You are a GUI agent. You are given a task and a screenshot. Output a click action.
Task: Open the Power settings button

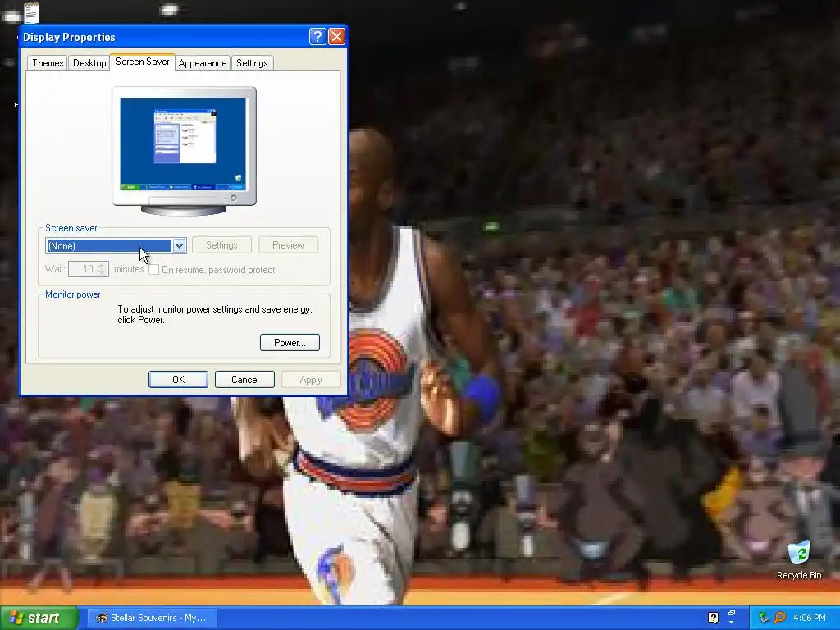point(290,342)
